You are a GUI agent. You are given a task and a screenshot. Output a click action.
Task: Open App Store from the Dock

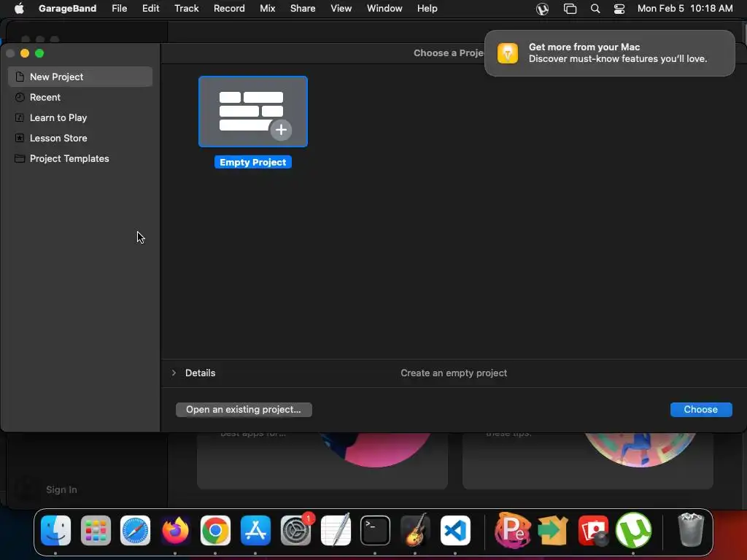pos(255,530)
